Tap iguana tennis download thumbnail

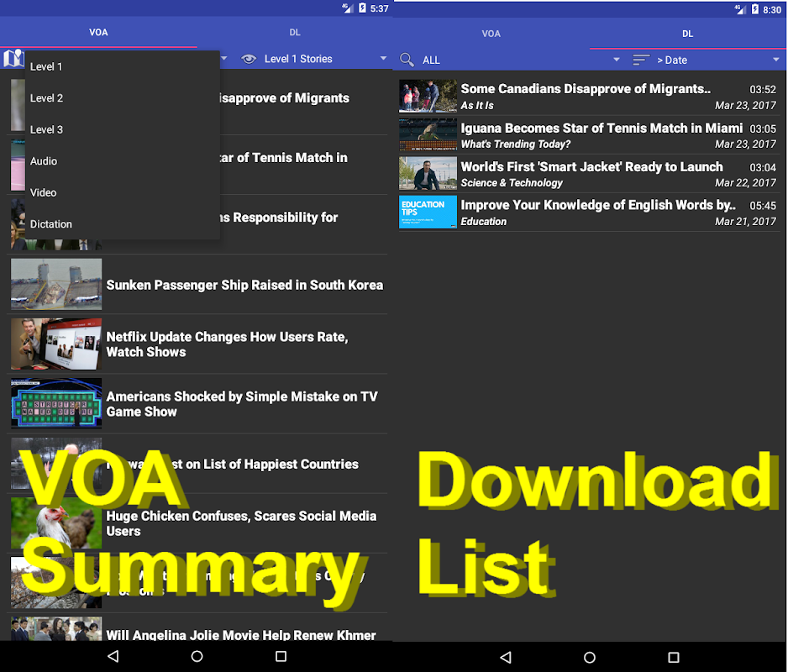[x=428, y=134]
